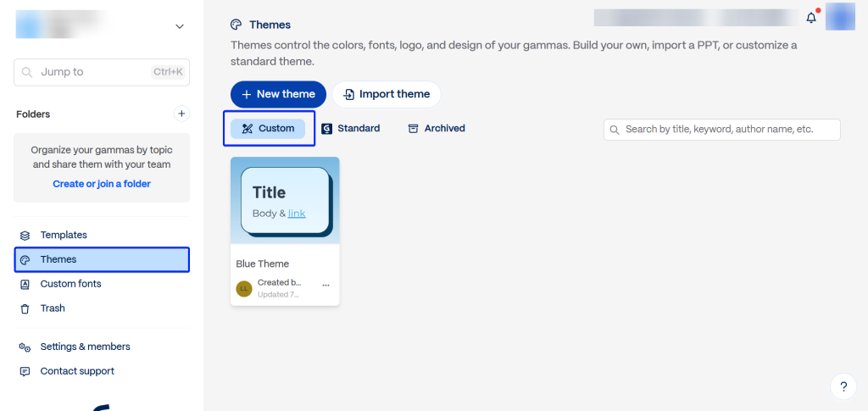
Task: Click the Jump to search box
Action: click(x=102, y=72)
